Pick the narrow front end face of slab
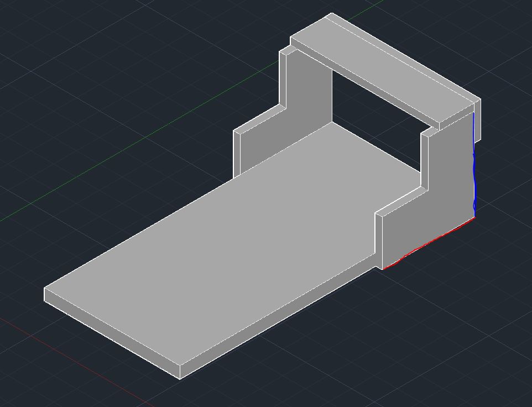This screenshot has height=407, width=532. coord(112,333)
